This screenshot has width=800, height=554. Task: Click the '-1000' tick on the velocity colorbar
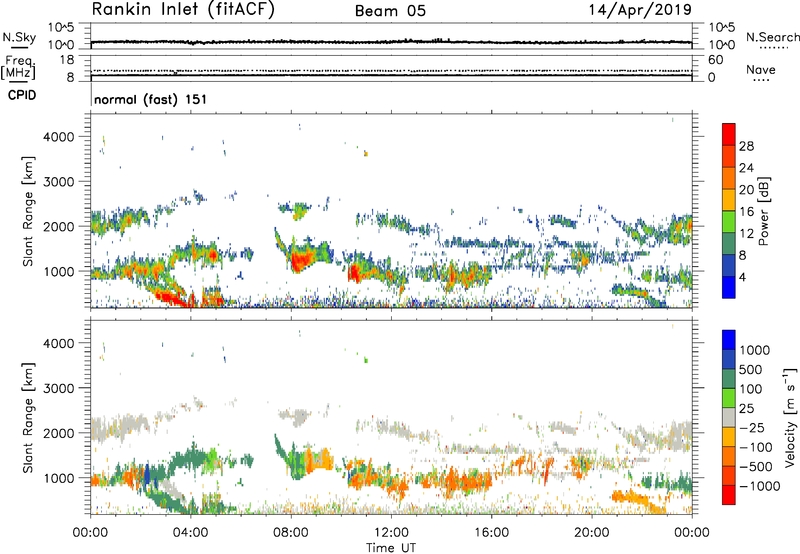[x=759, y=486]
